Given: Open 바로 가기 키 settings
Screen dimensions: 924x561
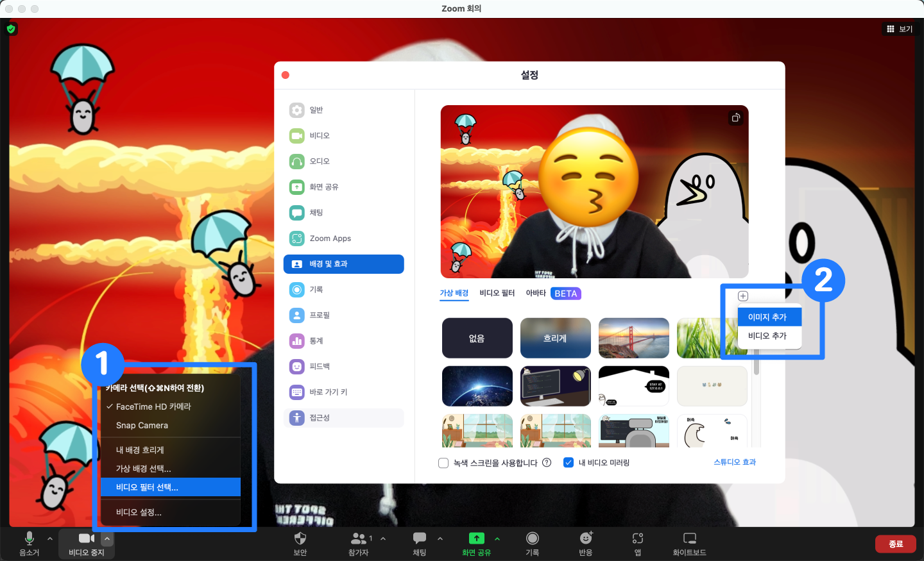Looking at the screenshot, I should (343, 392).
